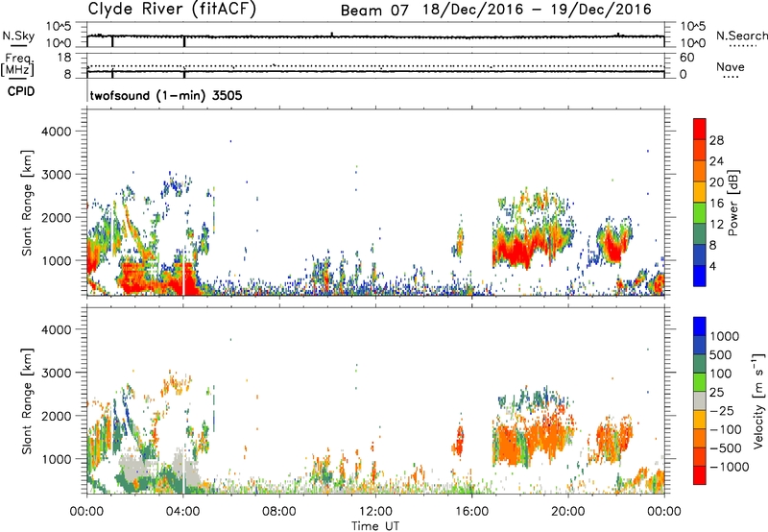
Task: Click the '3000' tick of the velocity panel
Action: pos(56,373)
